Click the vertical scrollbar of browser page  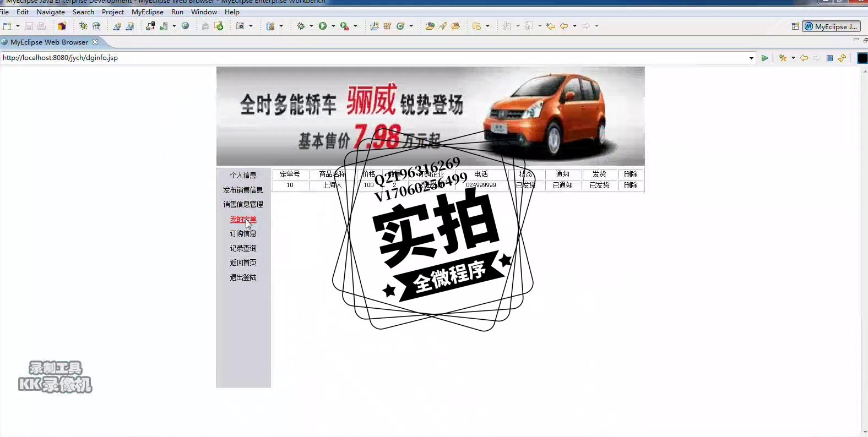point(864,250)
